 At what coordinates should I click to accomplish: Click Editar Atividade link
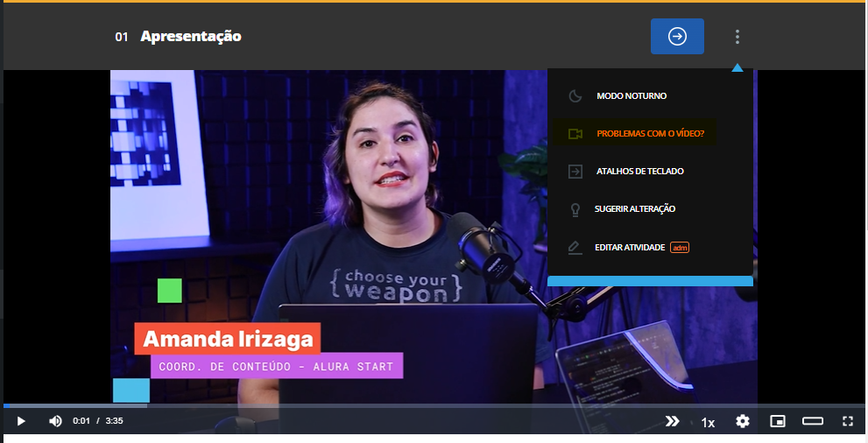(x=630, y=248)
